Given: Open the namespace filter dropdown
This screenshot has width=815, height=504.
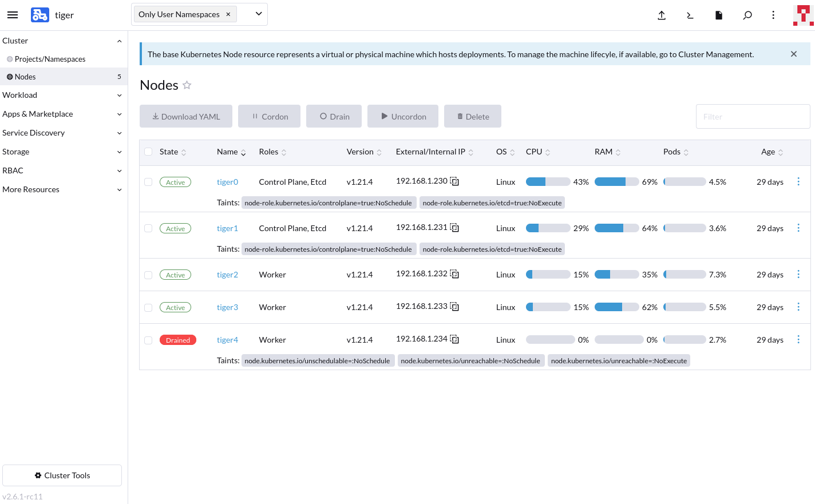Looking at the screenshot, I should click(258, 14).
